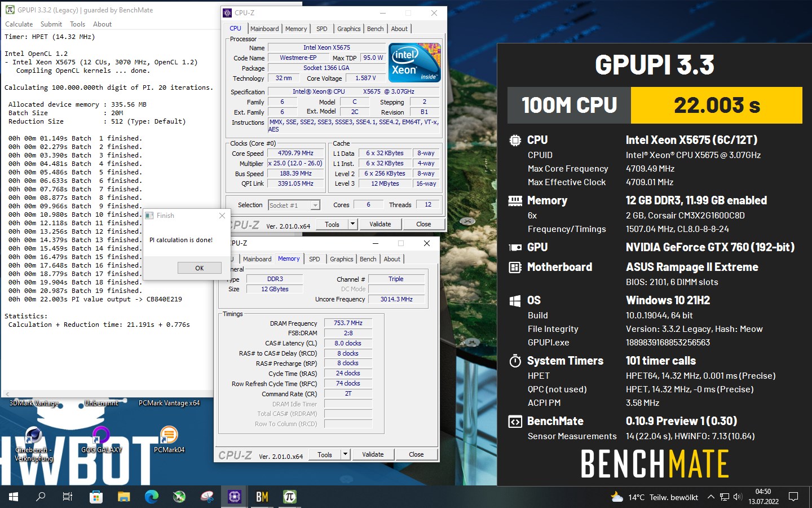The image size is (812, 508).
Task: Switch to Bench tab in top CPU-Z
Action: [x=375, y=29]
